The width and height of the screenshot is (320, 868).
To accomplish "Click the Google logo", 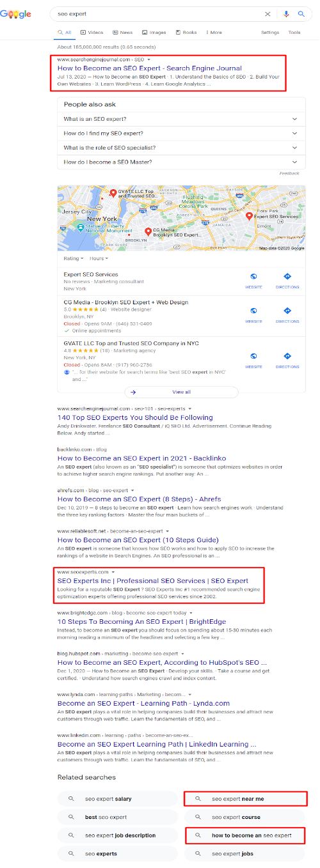I will [x=15, y=14].
